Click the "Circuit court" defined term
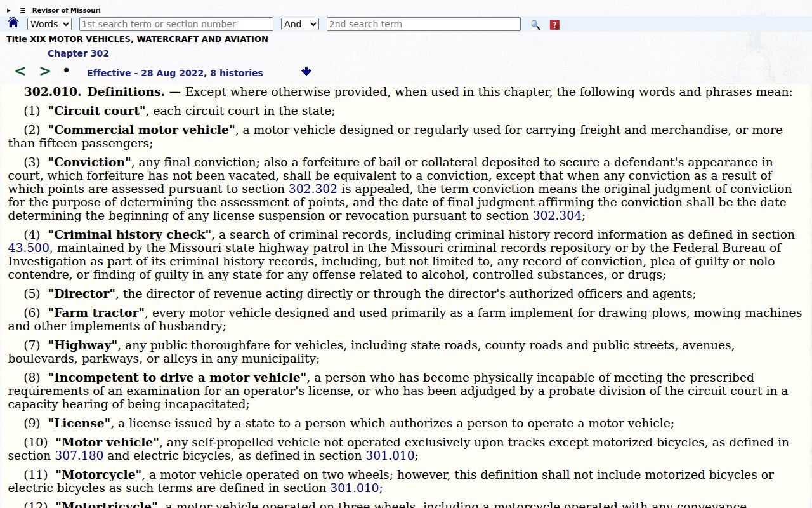 pyautogui.click(x=97, y=110)
